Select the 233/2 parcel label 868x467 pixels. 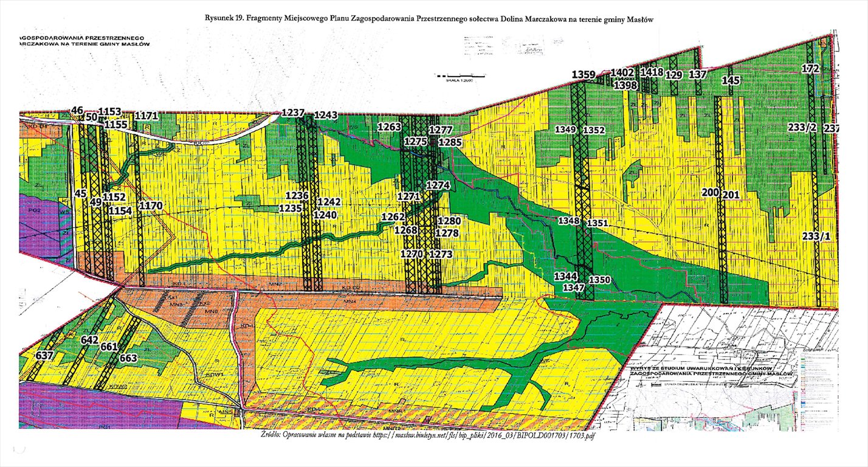[x=802, y=127]
